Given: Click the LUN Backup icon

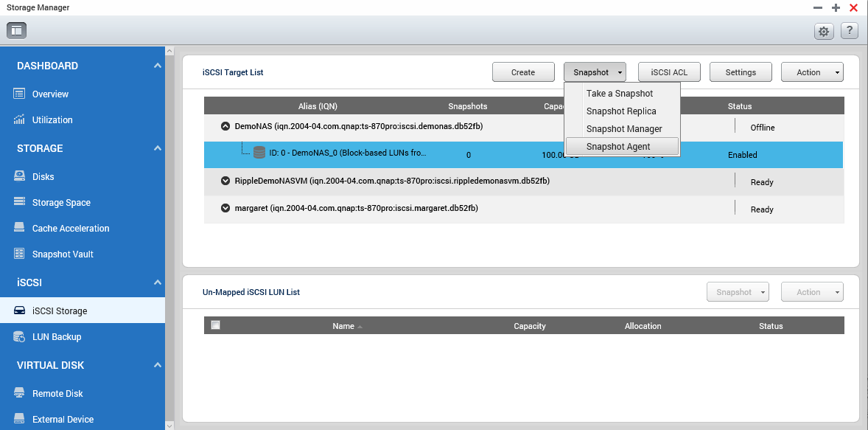Looking at the screenshot, I should coord(19,336).
